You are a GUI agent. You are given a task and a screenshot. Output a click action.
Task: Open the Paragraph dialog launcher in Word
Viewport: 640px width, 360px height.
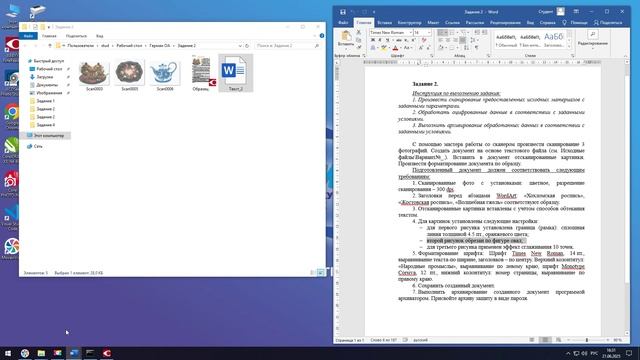pyautogui.click(x=488, y=55)
